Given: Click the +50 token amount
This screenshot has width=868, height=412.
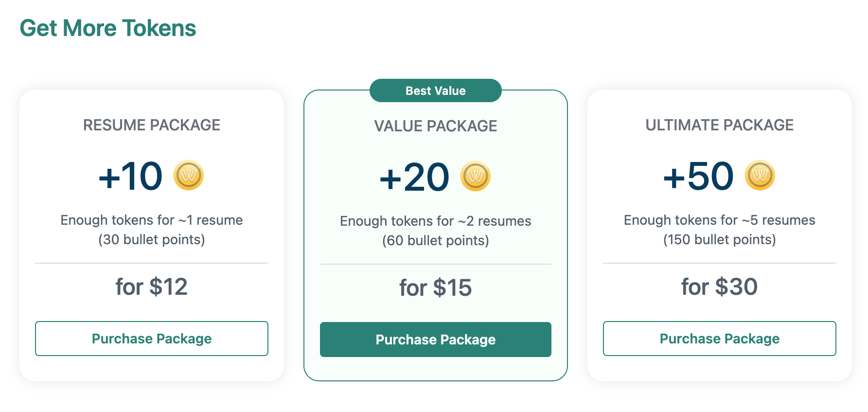Looking at the screenshot, I should (x=698, y=176).
